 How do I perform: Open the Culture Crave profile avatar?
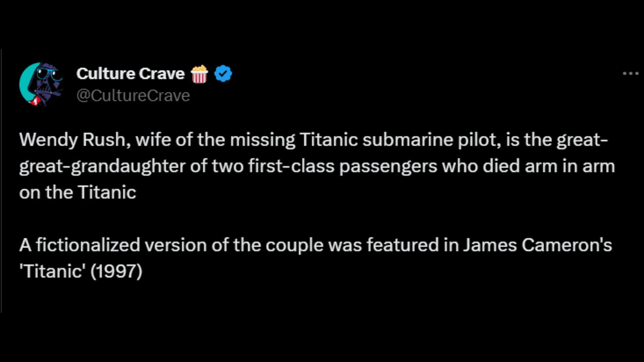click(x=41, y=84)
